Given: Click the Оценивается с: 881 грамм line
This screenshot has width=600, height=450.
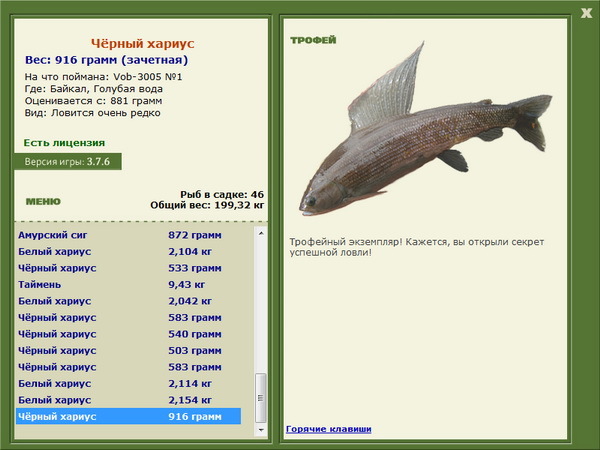Looking at the screenshot, I should click(x=93, y=101).
